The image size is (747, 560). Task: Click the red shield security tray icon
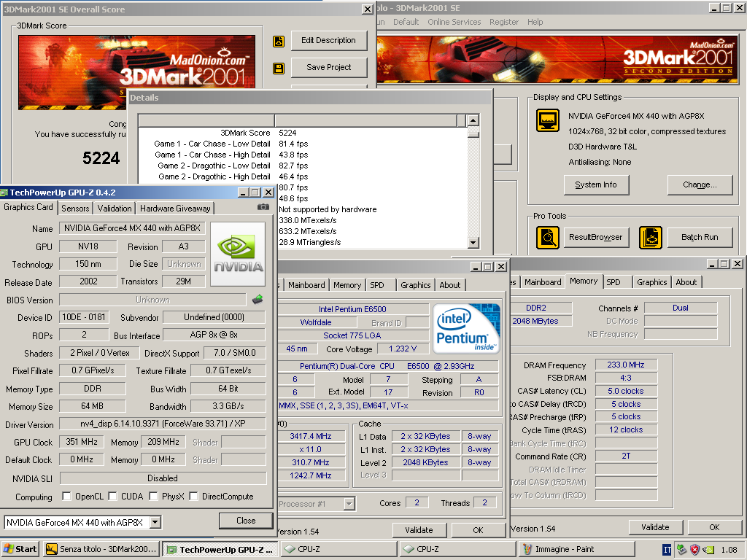[695, 550]
